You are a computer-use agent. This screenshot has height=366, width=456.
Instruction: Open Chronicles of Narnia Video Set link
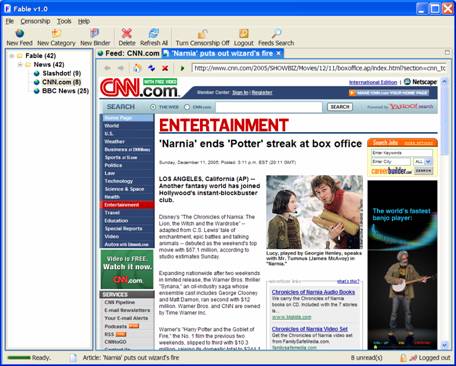[310, 329]
